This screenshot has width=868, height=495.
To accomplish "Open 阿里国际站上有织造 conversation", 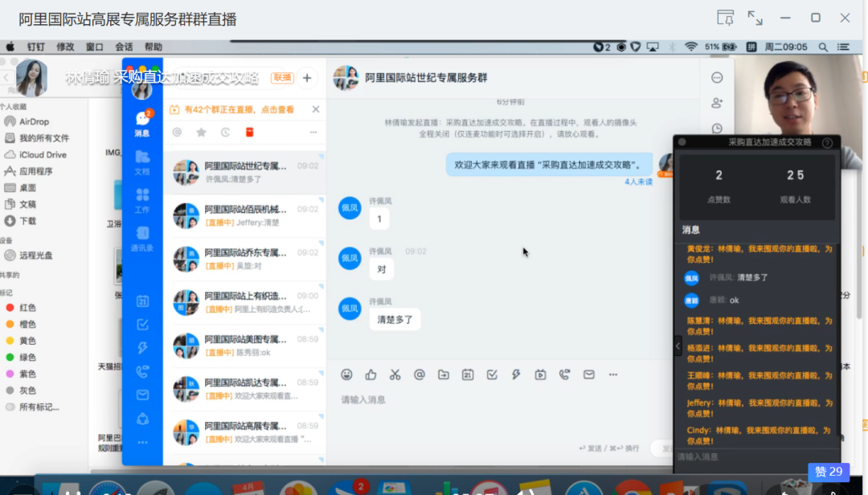I will pos(244,302).
